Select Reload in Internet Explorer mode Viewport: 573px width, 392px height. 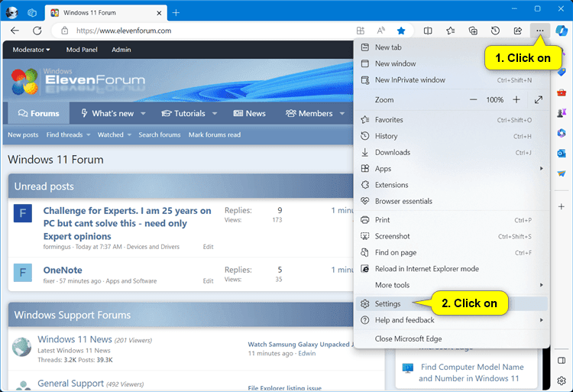point(452,269)
